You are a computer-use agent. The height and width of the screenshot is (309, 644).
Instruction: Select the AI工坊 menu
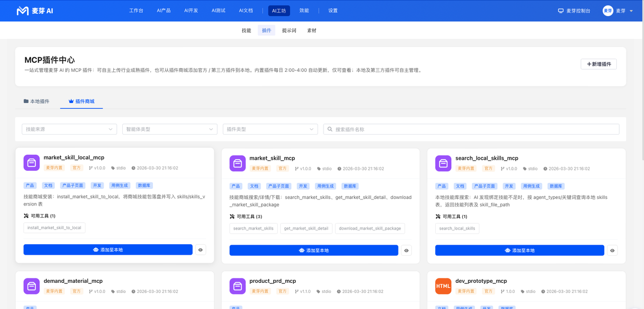click(x=279, y=11)
